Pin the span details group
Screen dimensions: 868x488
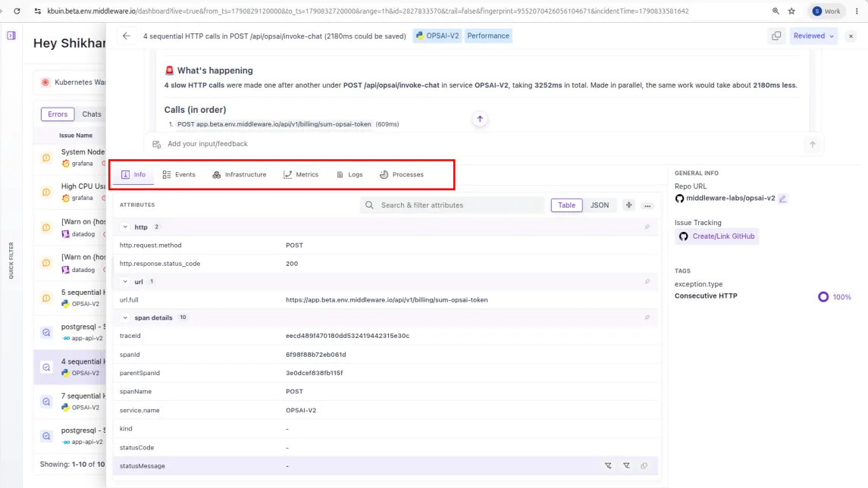tap(647, 318)
